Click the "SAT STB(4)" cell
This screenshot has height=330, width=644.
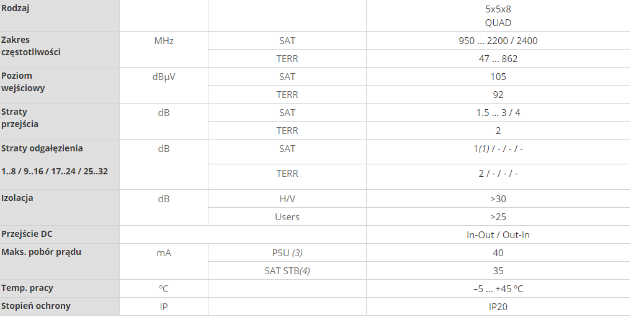(x=287, y=271)
